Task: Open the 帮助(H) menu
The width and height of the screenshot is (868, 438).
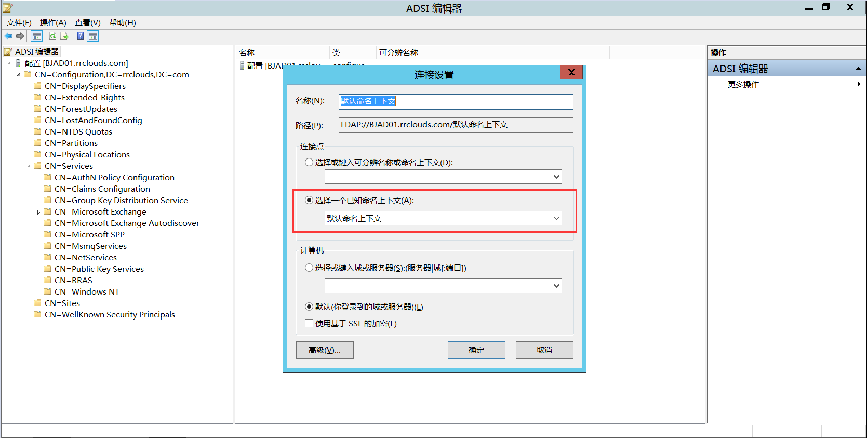Action: pos(123,22)
